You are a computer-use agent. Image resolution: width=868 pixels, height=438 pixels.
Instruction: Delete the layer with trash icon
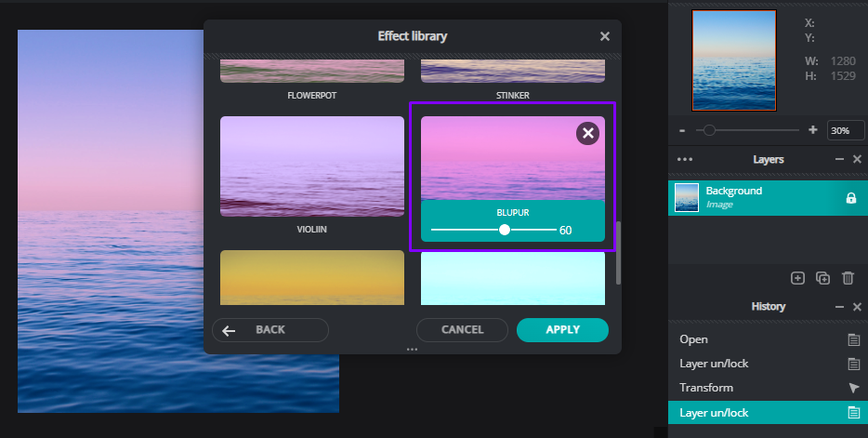point(848,278)
